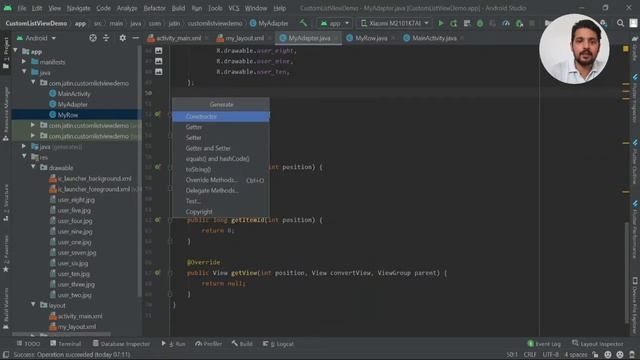Select Setter in Generate menu

tap(221, 138)
